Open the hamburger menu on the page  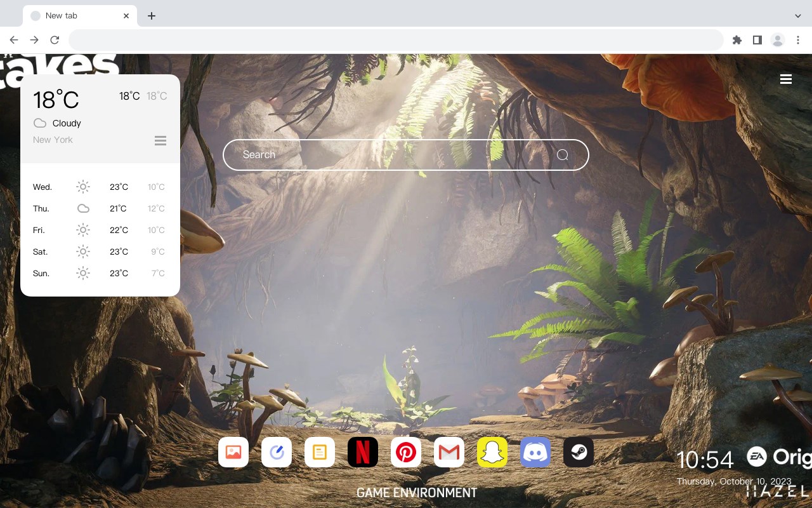786,79
